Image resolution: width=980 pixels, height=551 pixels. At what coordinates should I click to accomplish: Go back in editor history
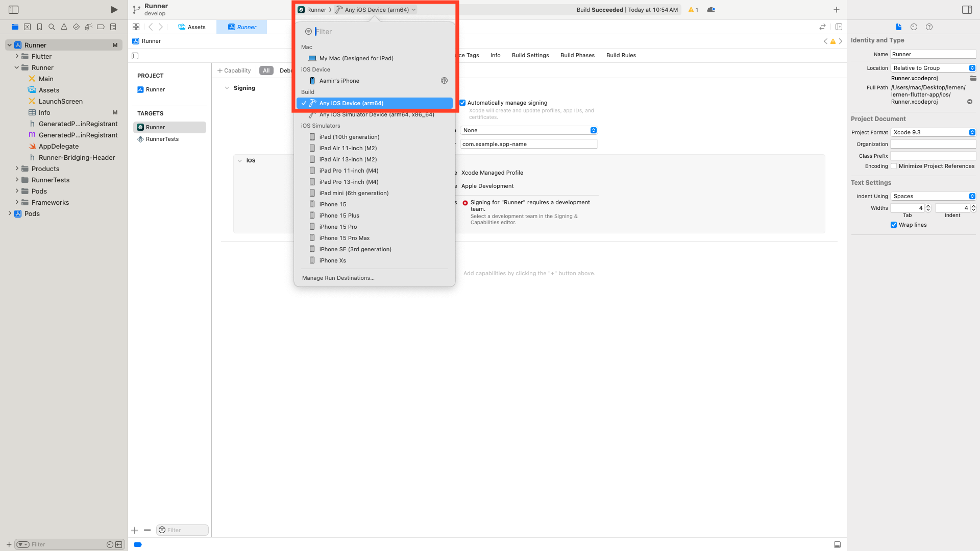pyautogui.click(x=151, y=27)
